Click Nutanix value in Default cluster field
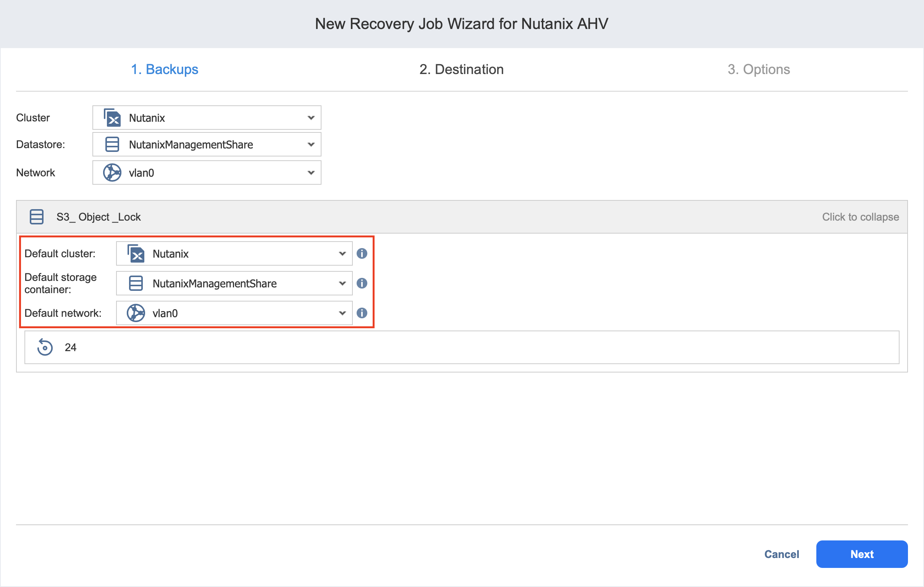This screenshot has width=924, height=587. [171, 253]
